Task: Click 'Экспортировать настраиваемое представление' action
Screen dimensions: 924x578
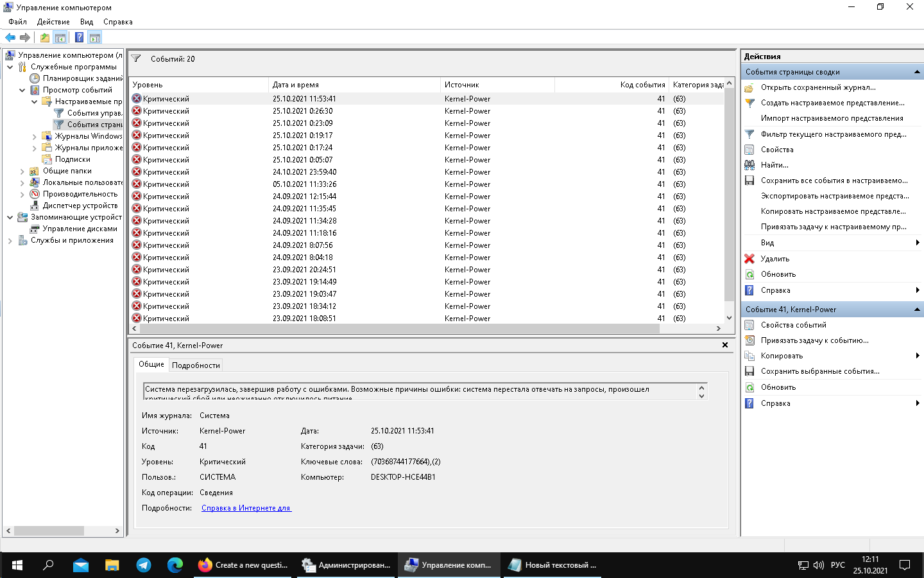Action: [835, 196]
